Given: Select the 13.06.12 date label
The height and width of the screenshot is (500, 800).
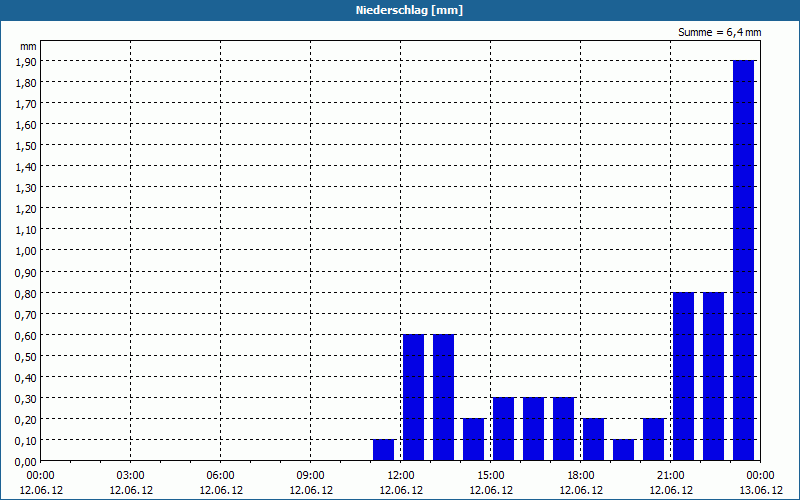Looking at the screenshot, I should coord(761,490).
